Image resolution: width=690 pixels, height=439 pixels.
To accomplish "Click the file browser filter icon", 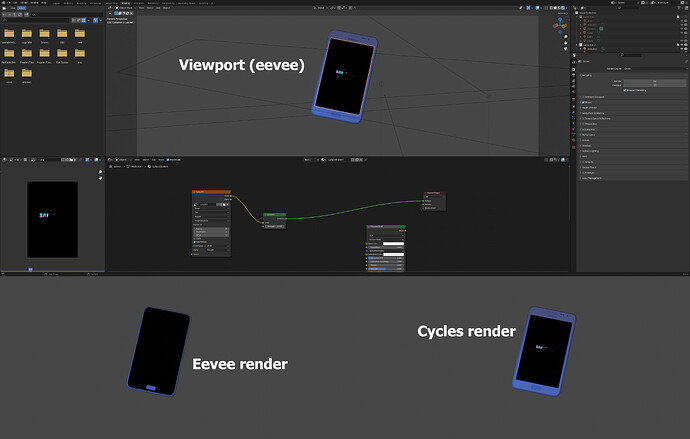I will tap(95, 20).
